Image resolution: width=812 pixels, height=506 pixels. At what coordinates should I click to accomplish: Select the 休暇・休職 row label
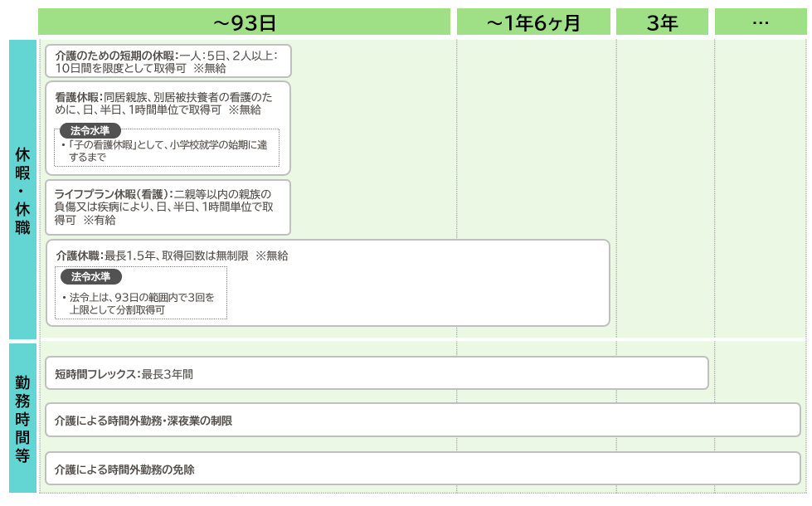[x=22, y=190]
